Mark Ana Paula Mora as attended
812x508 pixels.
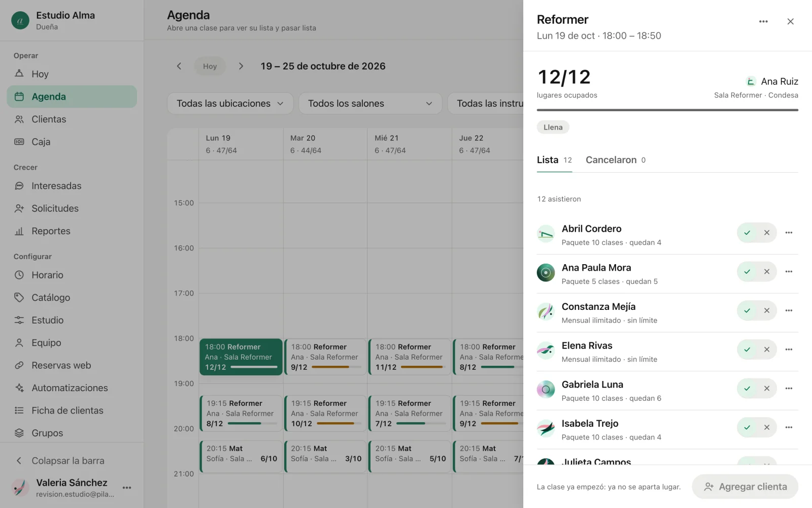point(747,272)
